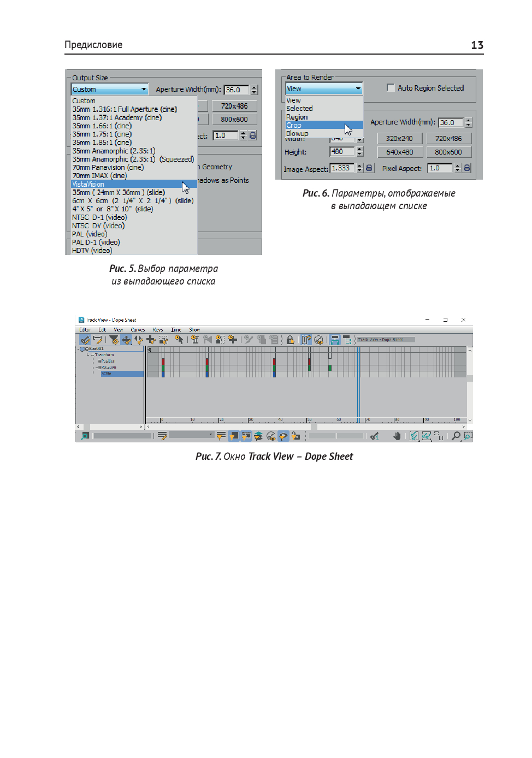Viewport: 532px width, 758px height.
Task: Click the 640x480 preset button
Action: pyautogui.click(x=399, y=152)
